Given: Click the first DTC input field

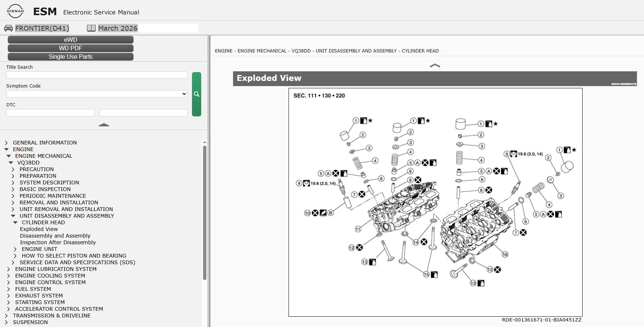Looking at the screenshot, I should point(50,113).
